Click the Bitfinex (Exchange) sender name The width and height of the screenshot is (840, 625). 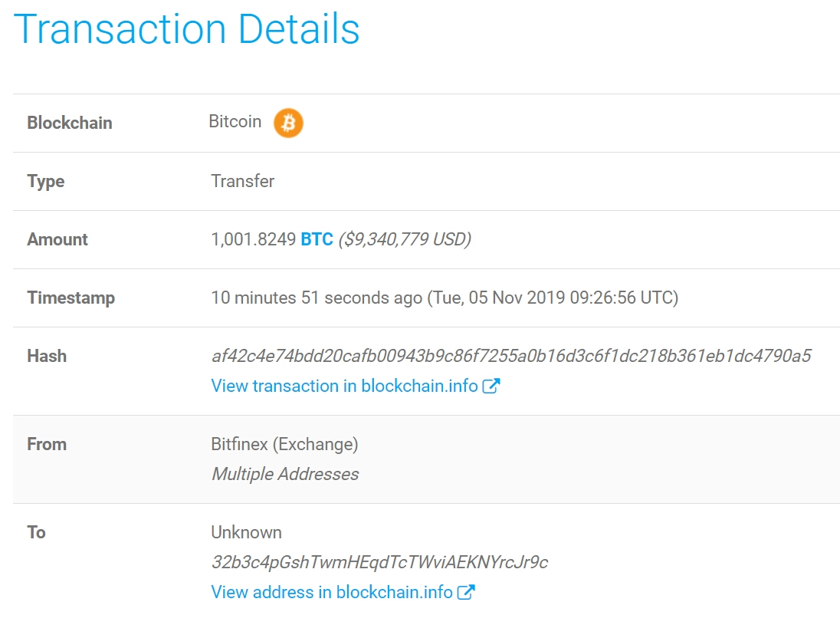coord(284,444)
